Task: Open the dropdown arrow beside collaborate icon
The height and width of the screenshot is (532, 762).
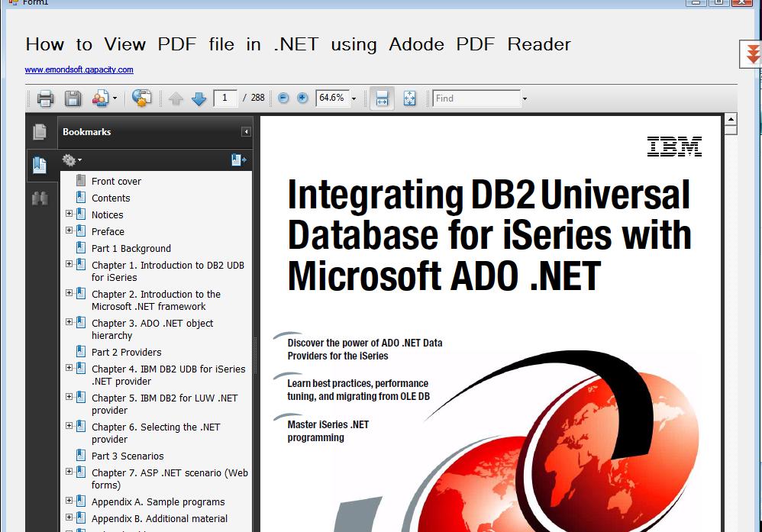Action: 115,98
